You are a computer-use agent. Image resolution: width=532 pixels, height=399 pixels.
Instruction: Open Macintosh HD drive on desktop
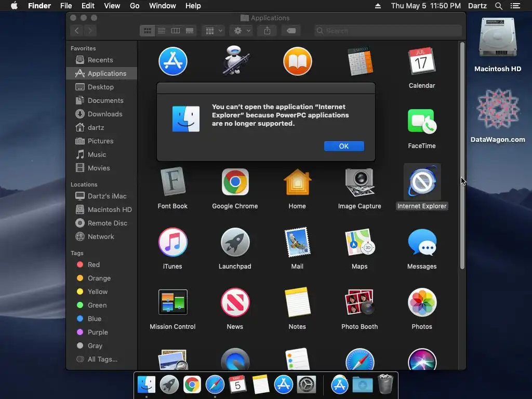(x=498, y=37)
